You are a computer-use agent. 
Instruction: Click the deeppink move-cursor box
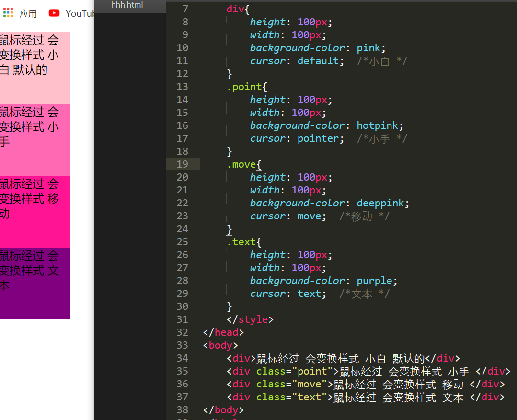coord(34,212)
